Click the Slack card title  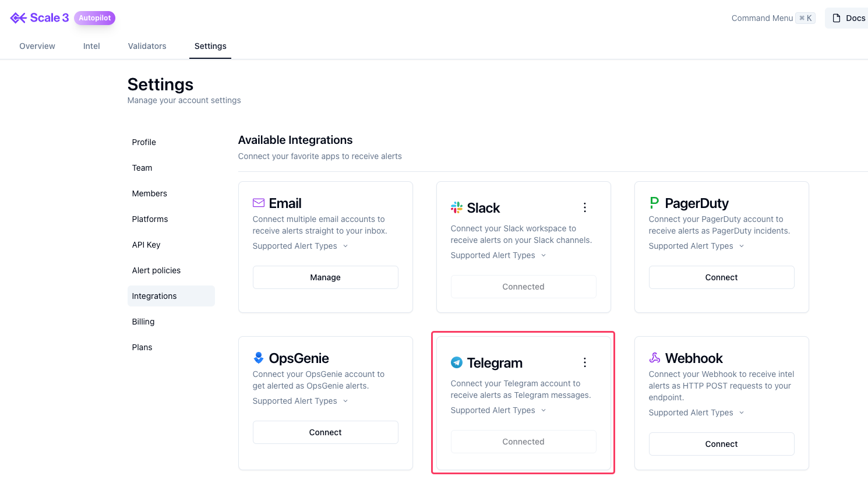click(x=484, y=208)
